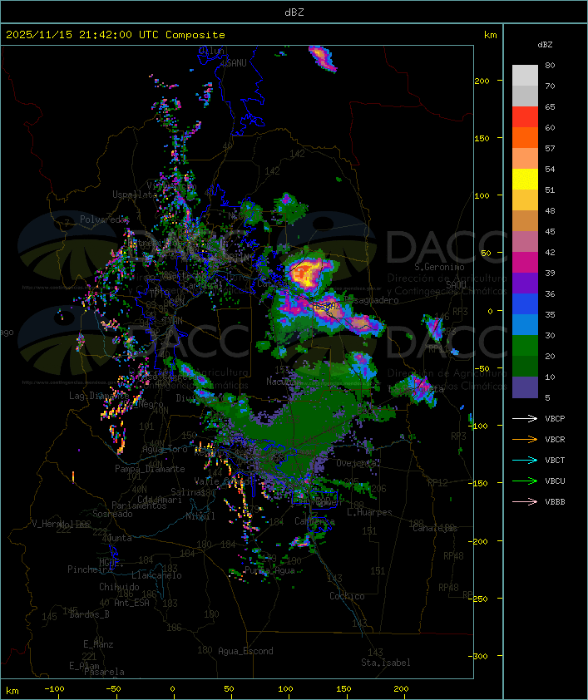Select the red 60 dBZ color swatch

click(x=525, y=117)
